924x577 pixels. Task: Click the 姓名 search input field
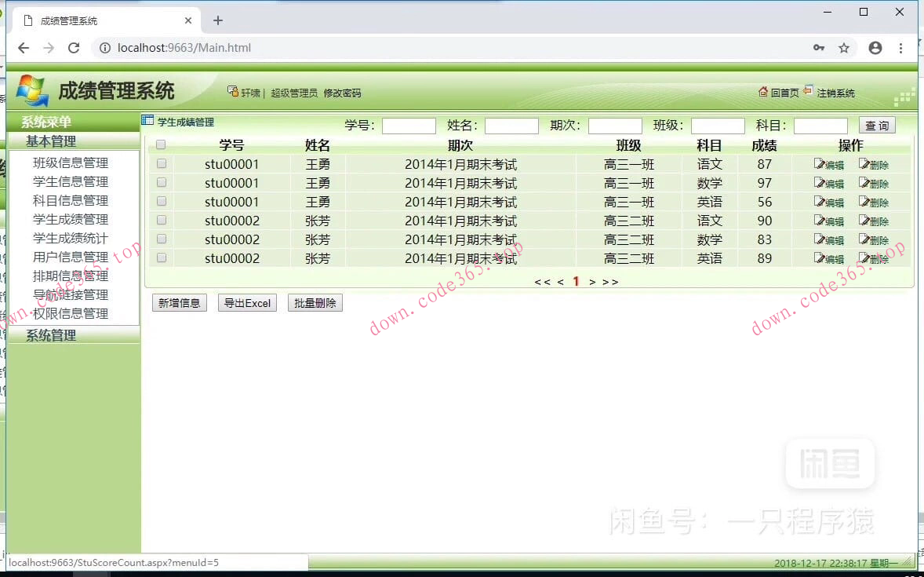[x=511, y=125]
